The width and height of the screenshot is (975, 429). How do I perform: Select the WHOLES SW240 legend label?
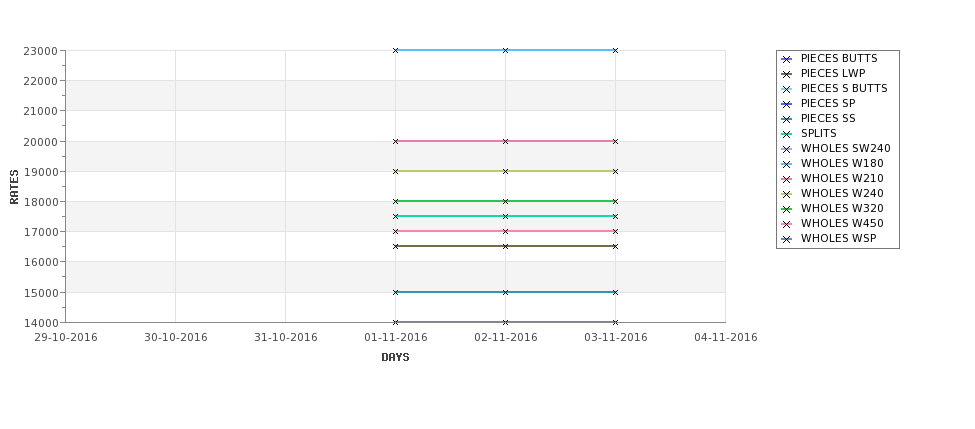[x=846, y=149]
